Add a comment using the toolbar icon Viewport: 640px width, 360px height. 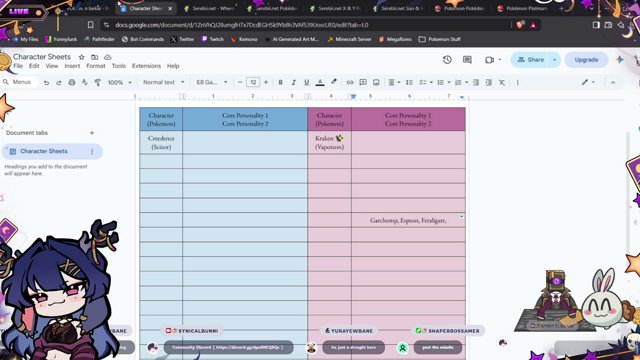coord(363,82)
